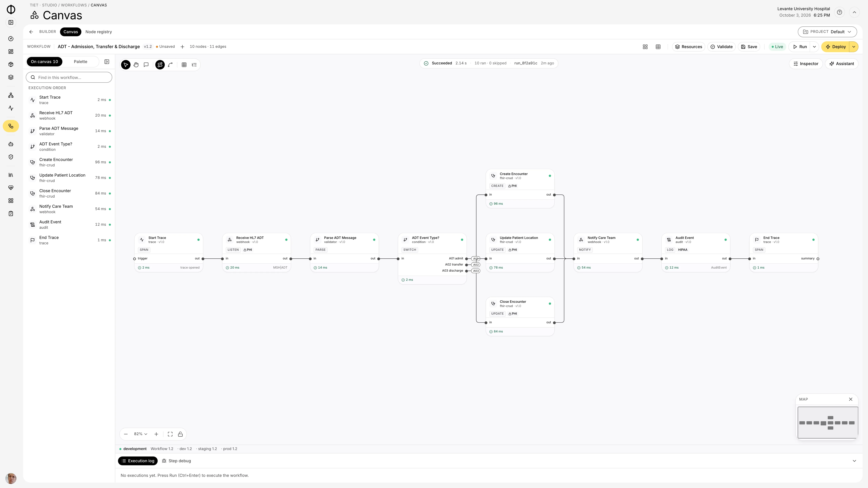Open the Assistant panel
Image resolution: width=868 pixels, height=488 pixels.
coord(841,64)
